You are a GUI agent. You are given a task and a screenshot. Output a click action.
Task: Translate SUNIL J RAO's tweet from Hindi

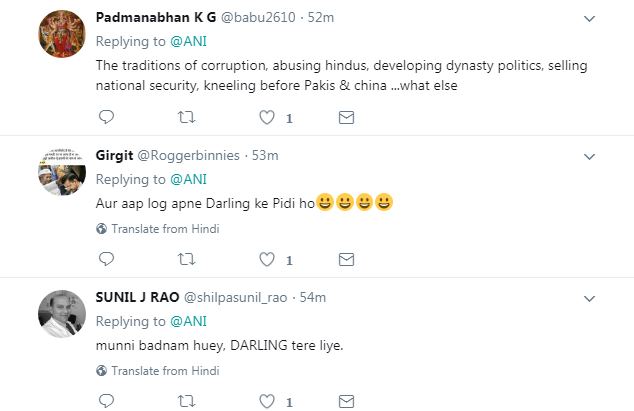pyautogui.click(x=158, y=370)
